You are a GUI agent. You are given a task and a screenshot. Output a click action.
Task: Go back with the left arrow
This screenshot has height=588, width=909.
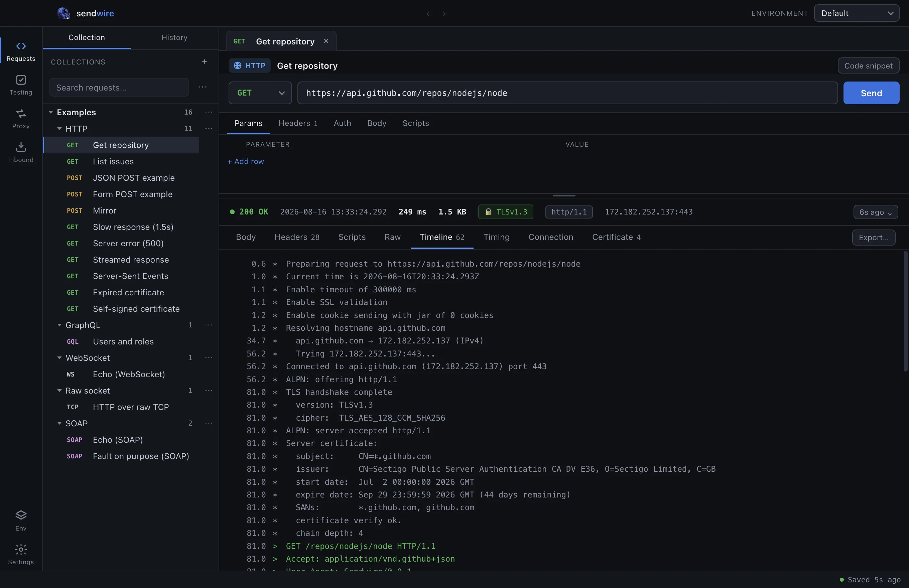click(x=428, y=14)
